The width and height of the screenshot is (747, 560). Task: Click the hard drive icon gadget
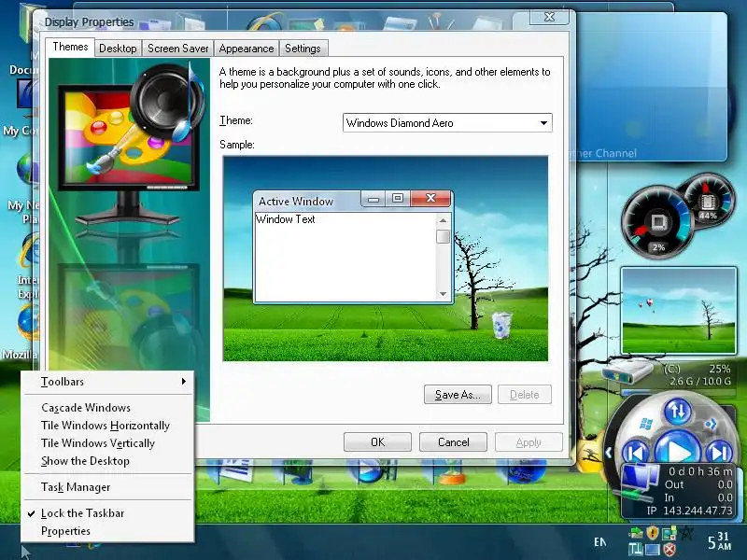(x=627, y=370)
